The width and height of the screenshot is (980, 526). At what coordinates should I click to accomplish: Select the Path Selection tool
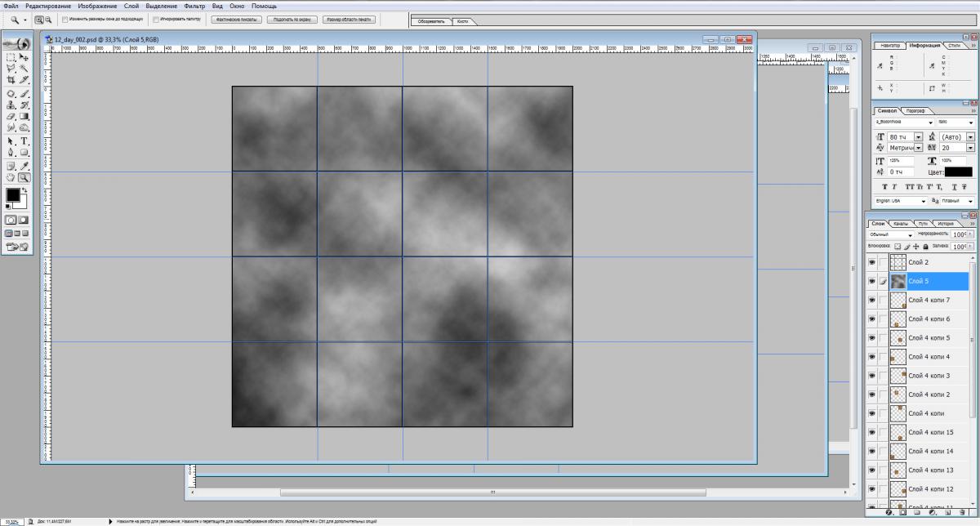pyautogui.click(x=11, y=141)
